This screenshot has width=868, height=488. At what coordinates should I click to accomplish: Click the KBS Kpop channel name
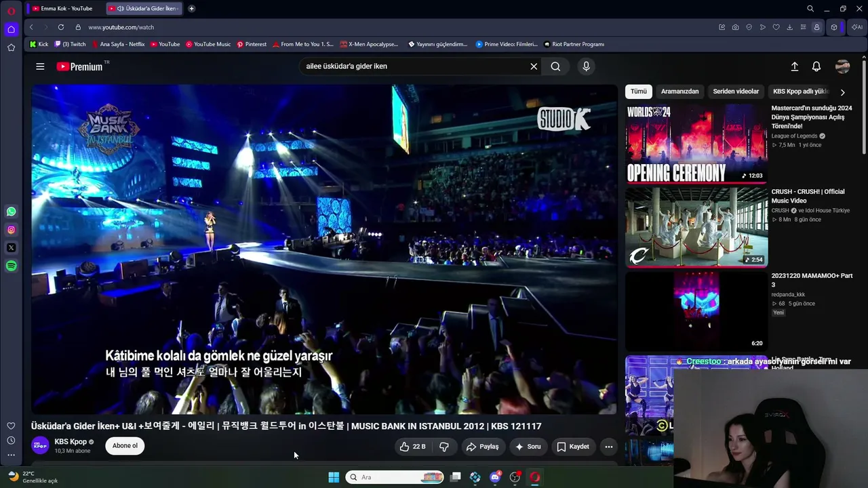pos(71,442)
